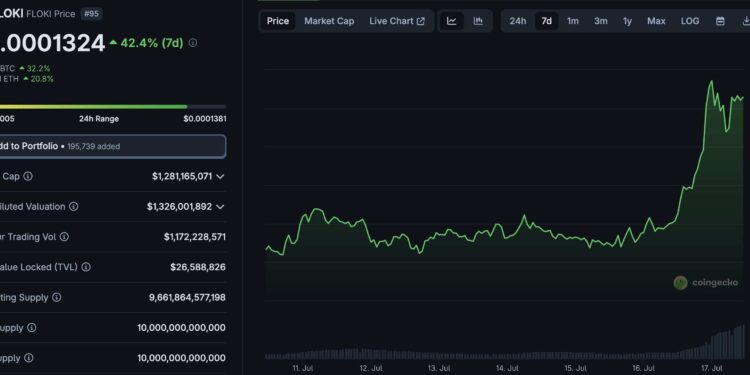The height and width of the screenshot is (375, 750).
Task: Select the line chart view icon
Action: [x=452, y=21]
